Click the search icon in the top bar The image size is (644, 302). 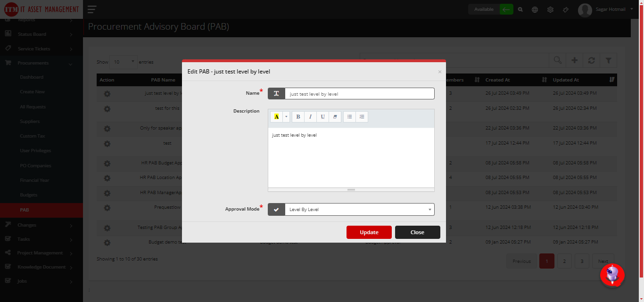[x=520, y=9]
